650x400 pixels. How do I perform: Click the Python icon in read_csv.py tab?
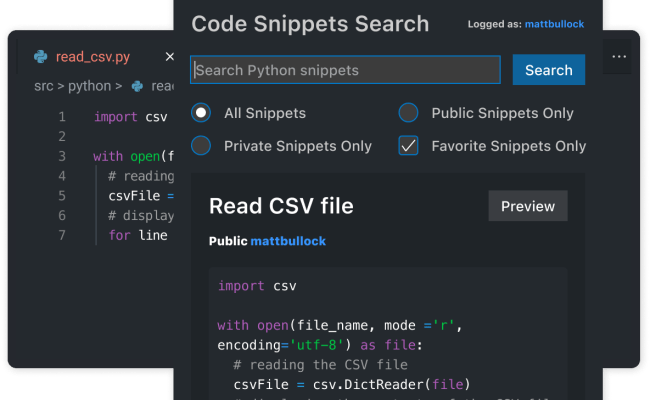(41, 57)
